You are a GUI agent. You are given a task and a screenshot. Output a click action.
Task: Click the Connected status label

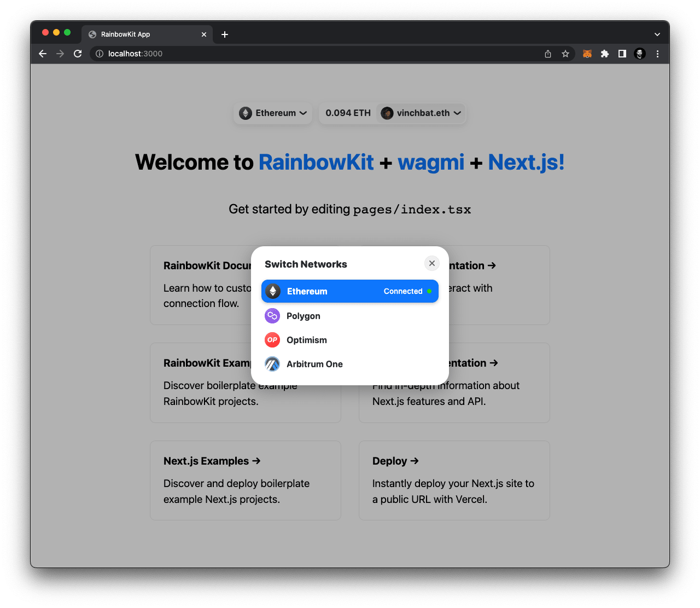click(x=403, y=291)
